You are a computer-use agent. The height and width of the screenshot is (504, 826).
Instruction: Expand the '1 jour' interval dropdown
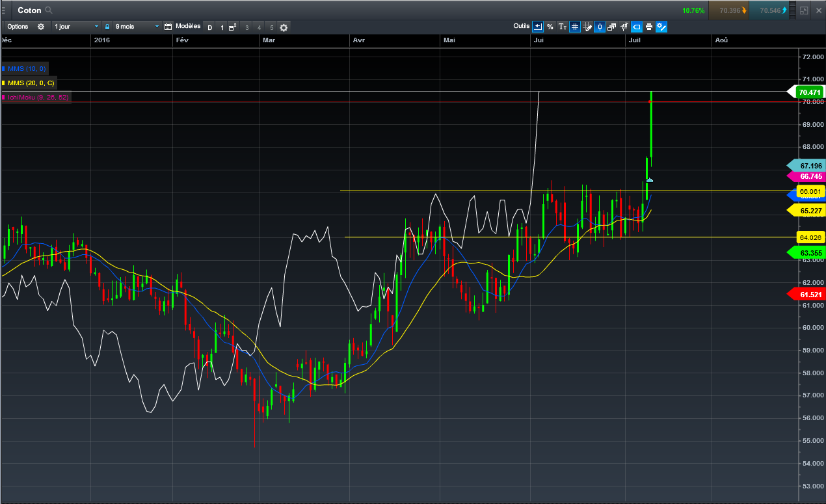pyautogui.click(x=77, y=27)
